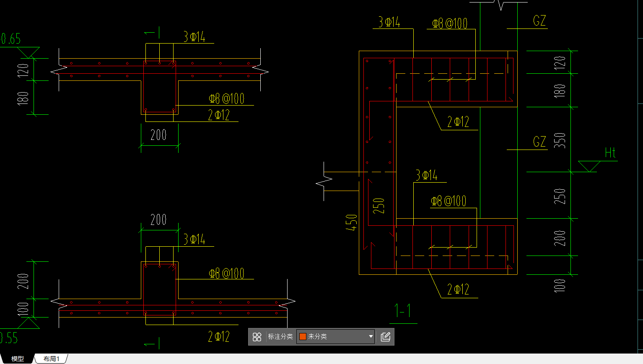
Task: Select the green 0.65 elevation text
Action: pyautogui.click(x=10, y=39)
